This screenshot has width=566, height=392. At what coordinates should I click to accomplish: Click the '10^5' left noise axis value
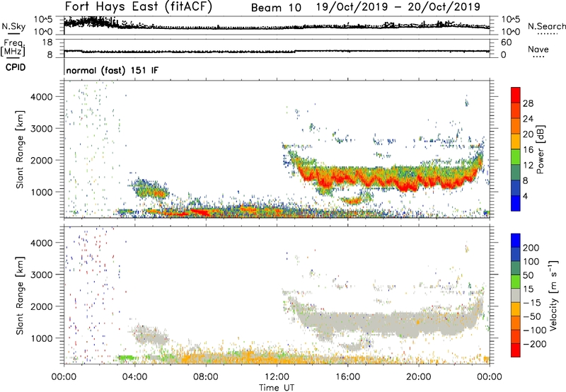coord(43,19)
